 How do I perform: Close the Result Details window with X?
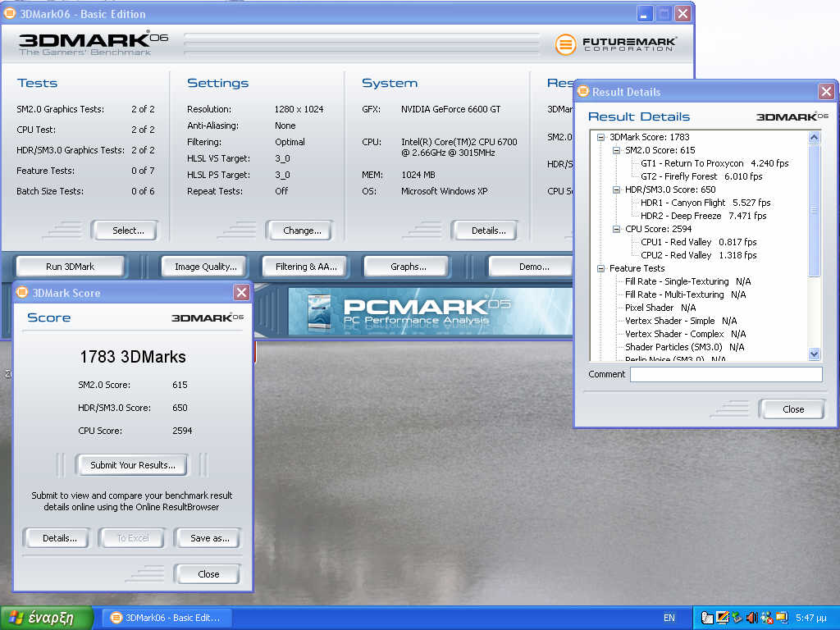826,92
